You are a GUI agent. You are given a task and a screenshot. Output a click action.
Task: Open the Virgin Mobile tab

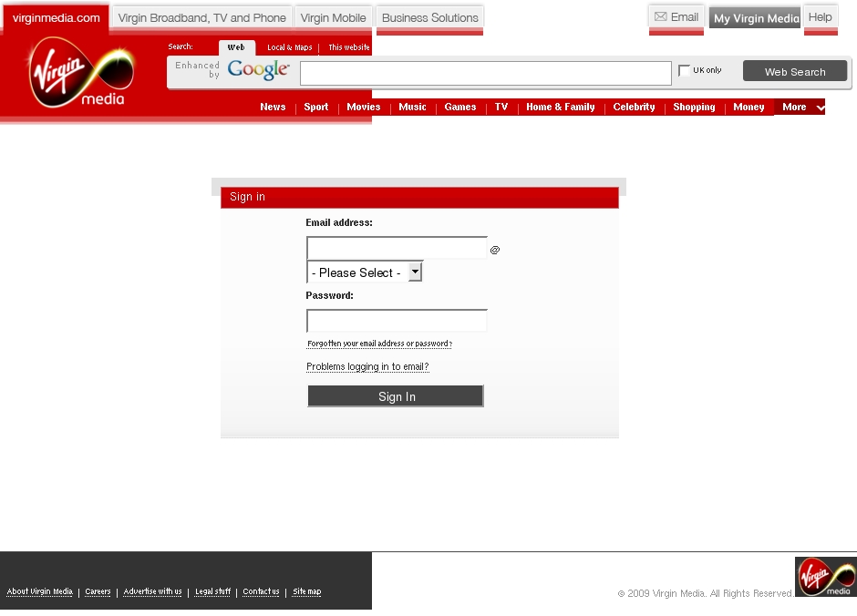point(334,18)
